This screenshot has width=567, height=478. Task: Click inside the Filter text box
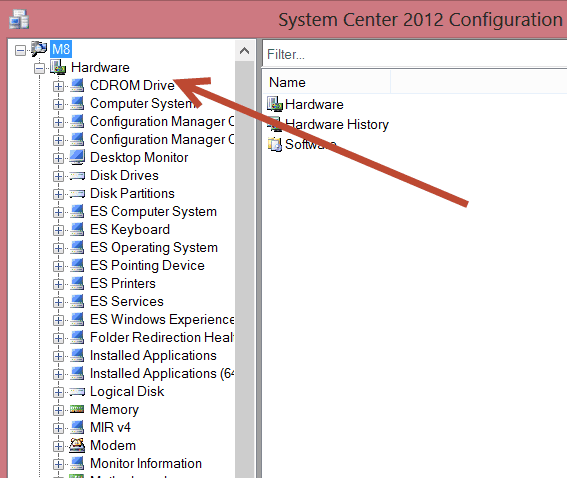click(414, 54)
